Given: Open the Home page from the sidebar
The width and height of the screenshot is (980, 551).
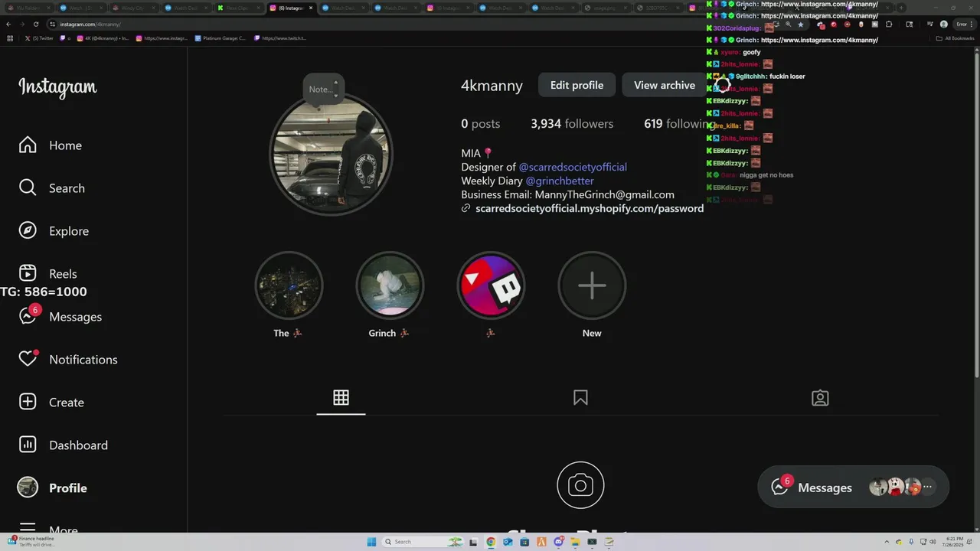Looking at the screenshot, I should click(51, 145).
